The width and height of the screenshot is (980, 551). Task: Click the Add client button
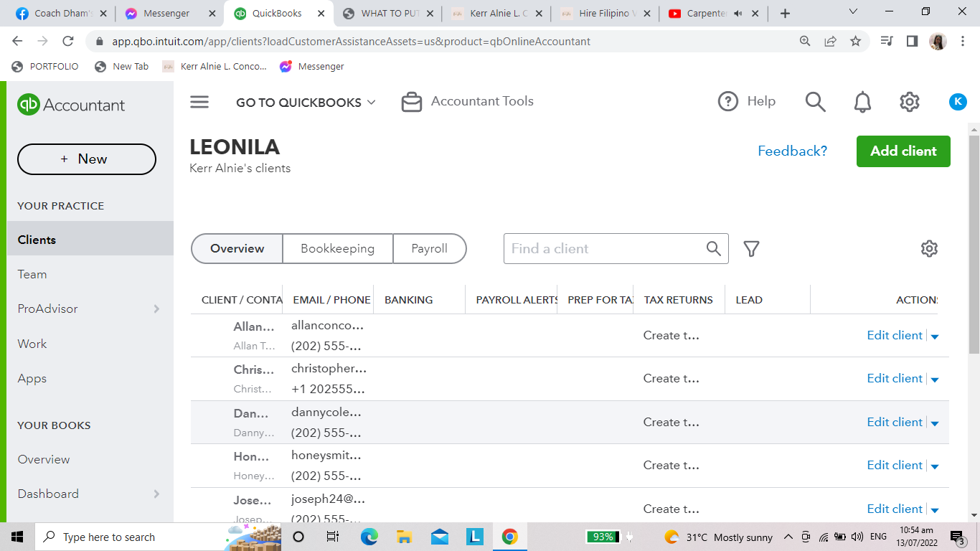(x=903, y=151)
